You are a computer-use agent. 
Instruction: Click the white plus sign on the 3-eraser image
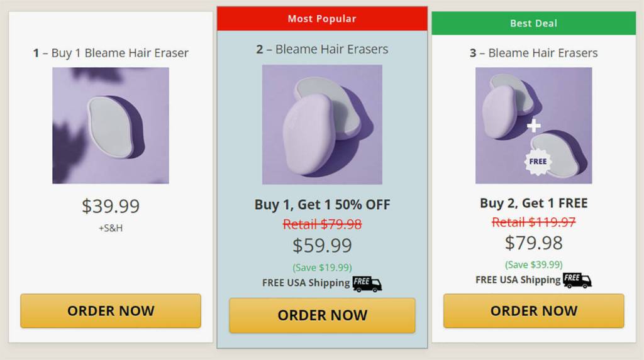coord(534,126)
